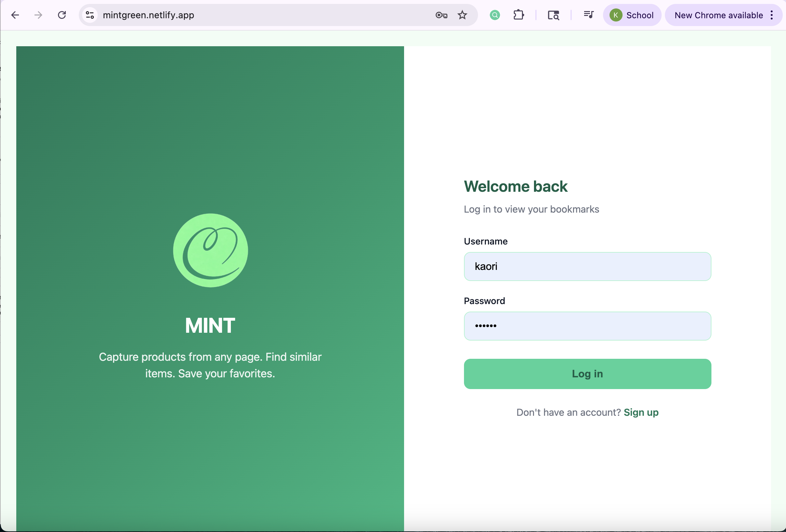Screen dimensions: 786x532
Task: Focus the Username field
Action: pyautogui.click(x=587, y=267)
